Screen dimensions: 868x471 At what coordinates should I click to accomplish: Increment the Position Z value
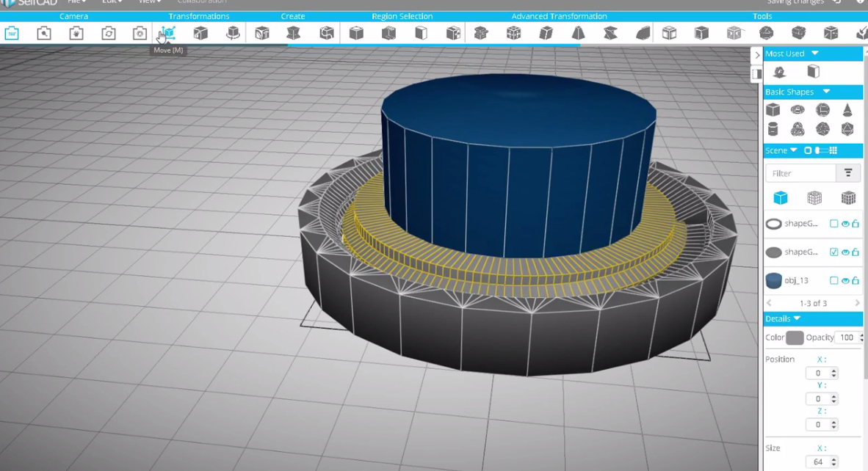(833, 422)
